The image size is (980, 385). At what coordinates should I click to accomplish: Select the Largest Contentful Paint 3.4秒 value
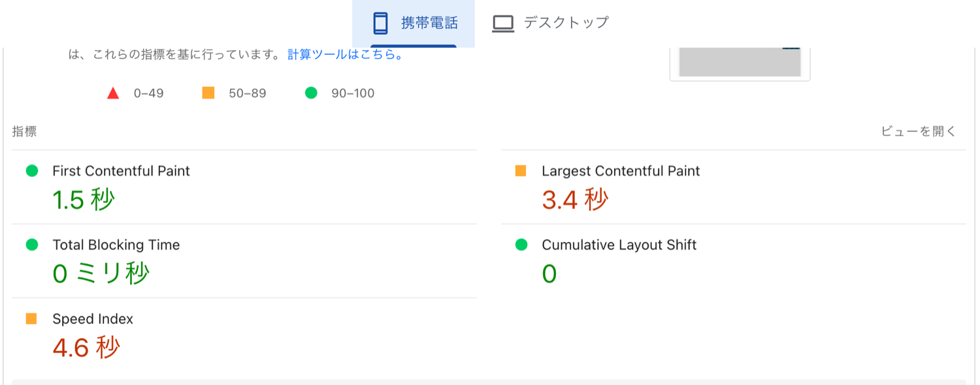pos(575,197)
